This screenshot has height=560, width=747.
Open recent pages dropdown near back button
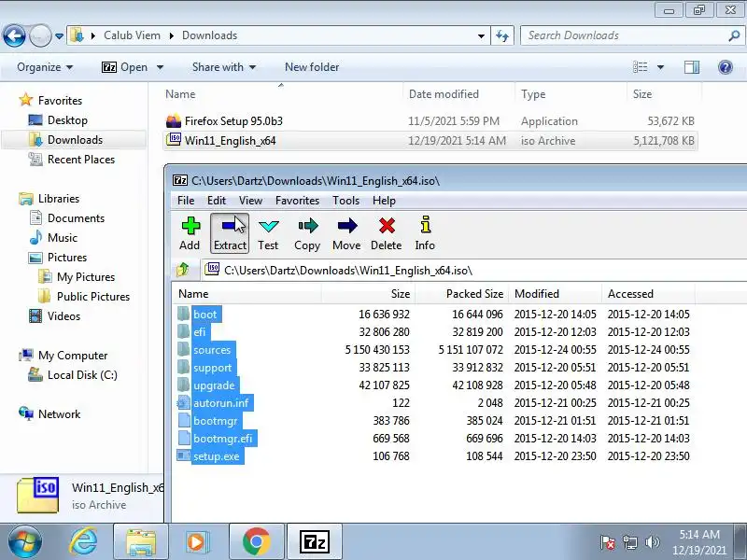(x=59, y=36)
